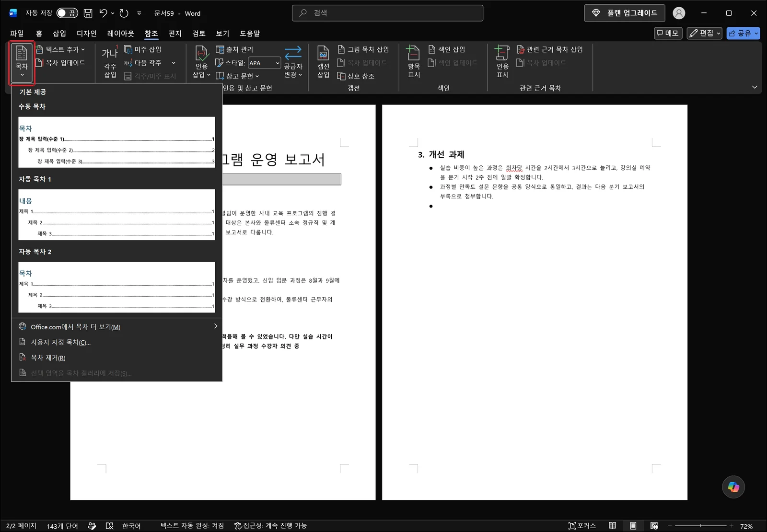The width and height of the screenshot is (767, 532).
Task: Click the save disk icon
Action: pos(88,13)
